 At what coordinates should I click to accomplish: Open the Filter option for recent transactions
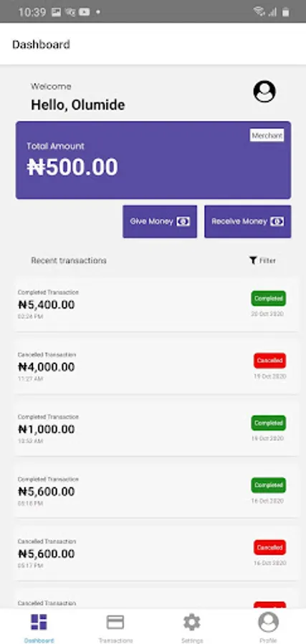pyautogui.click(x=262, y=260)
